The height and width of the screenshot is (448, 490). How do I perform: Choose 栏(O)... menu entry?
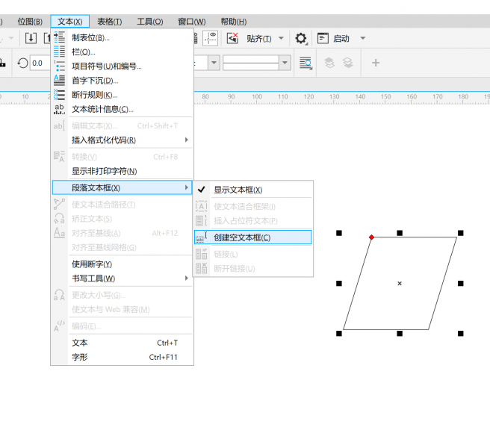[122, 52]
